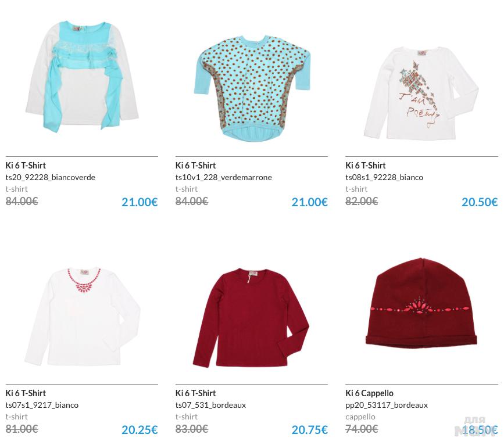This screenshot has width=504, height=445.
Task: Click Ki 6 T-Shirt title above ts20_92228_biancoverde
Action: tap(26, 166)
